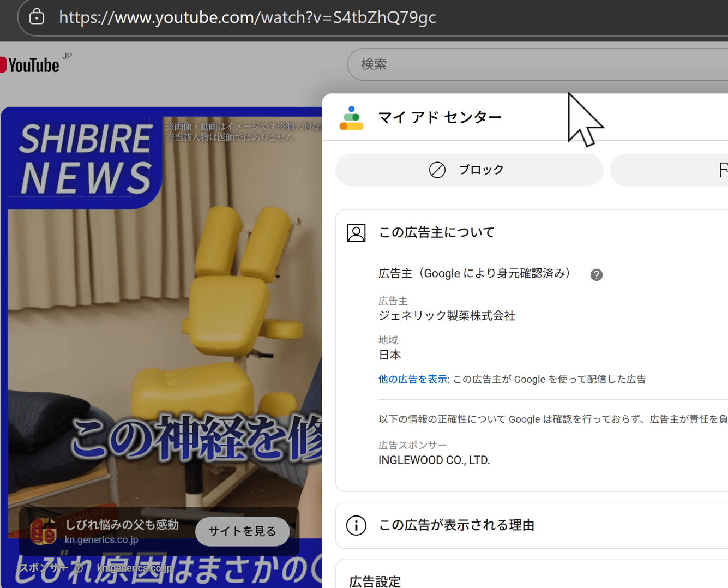The width and height of the screenshot is (728, 588).
Task: Click kn.generics.co.jp next to スポンサー label
Action: (x=134, y=568)
